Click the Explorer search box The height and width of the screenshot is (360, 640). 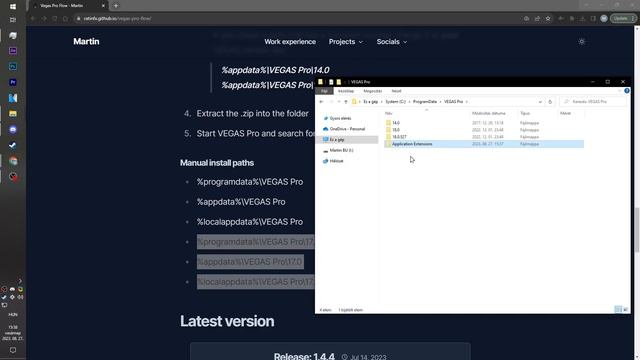[593, 102]
